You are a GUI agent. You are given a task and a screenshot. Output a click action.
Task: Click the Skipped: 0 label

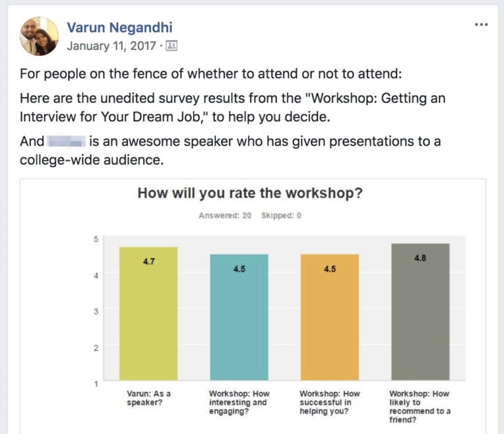click(x=282, y=216)
